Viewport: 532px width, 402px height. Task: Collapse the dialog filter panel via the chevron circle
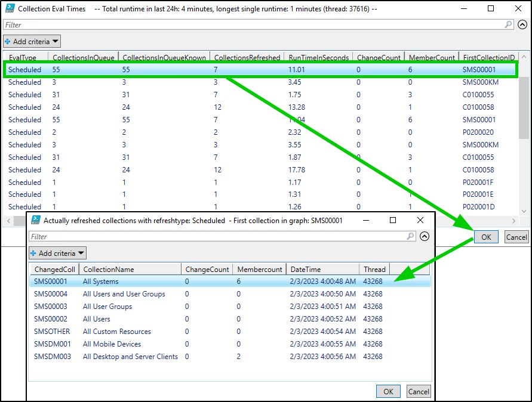(x=425, y=236)
